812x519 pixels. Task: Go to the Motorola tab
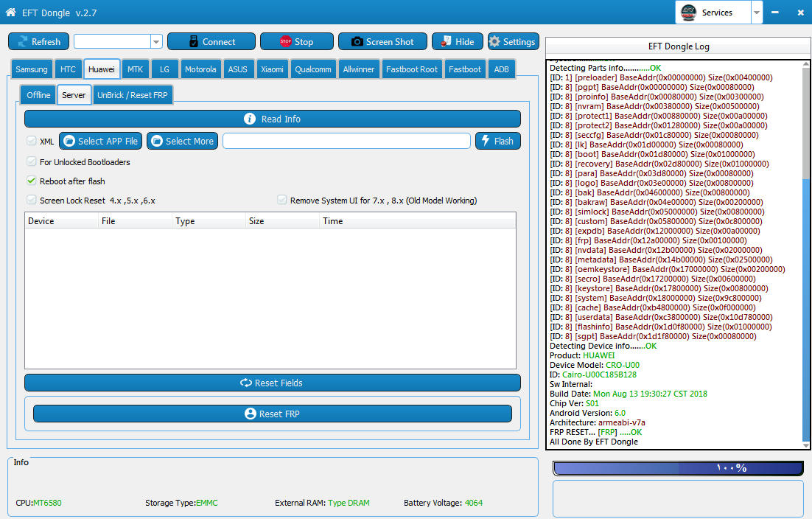(200, 69)
